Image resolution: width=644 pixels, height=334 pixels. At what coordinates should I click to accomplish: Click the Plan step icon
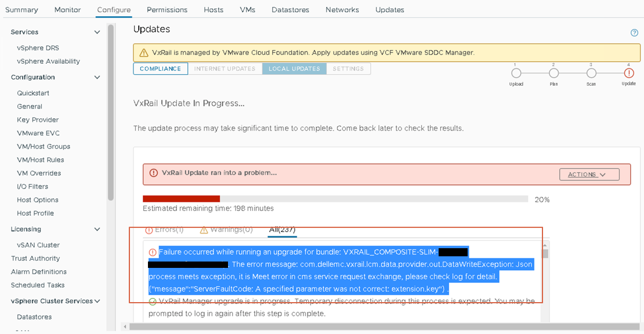tap(553, 74)
